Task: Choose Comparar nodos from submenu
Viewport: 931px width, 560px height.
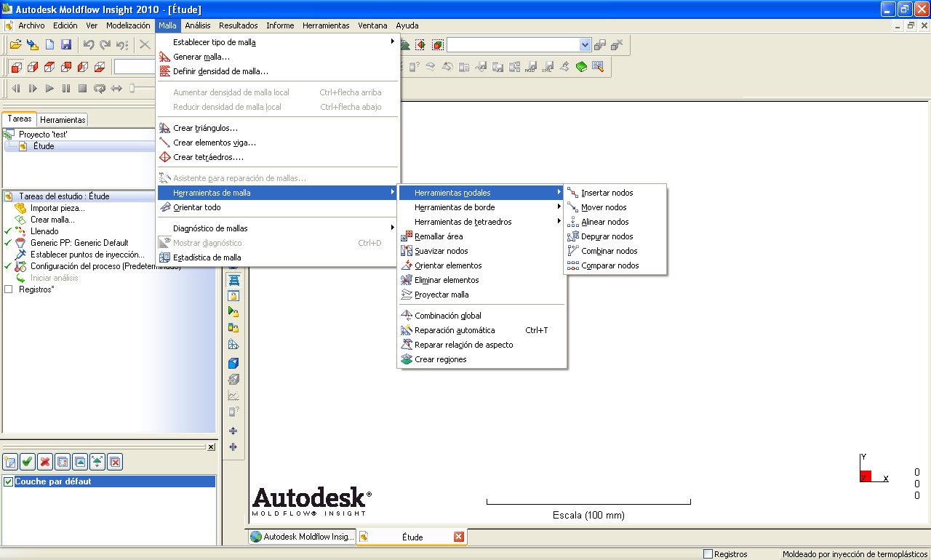Action: [x=615, y=265]
